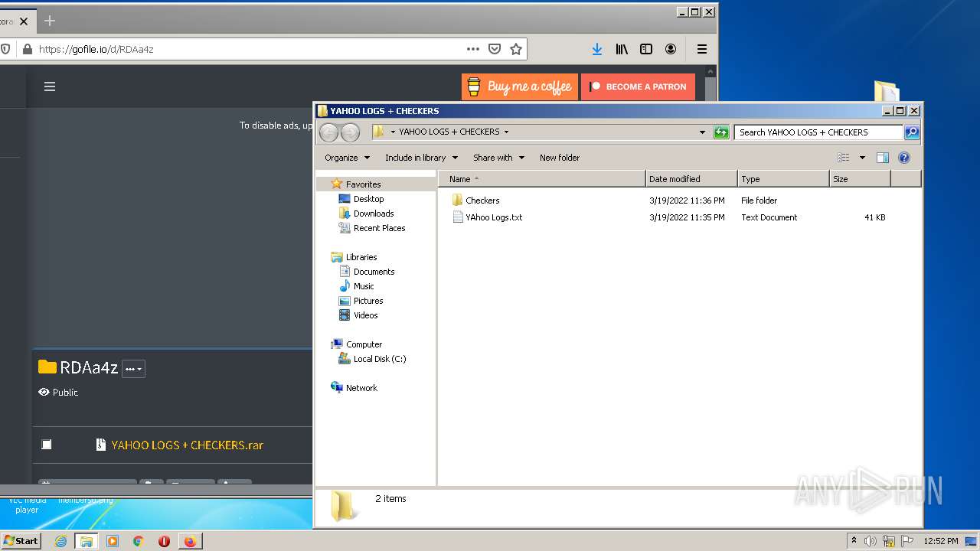
Task: Click the Explorer Back arrow button
Action: pyautogui.click(x=328, y=132)
